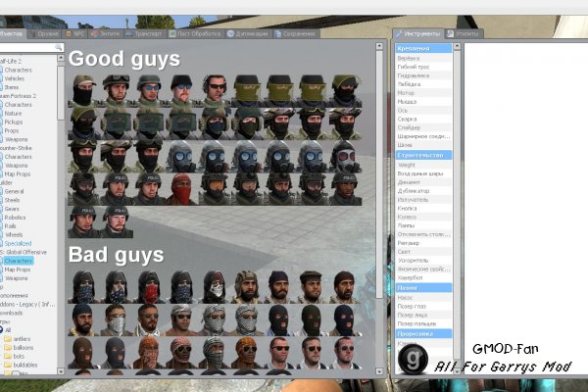Image resolution: width=588 pixels, height=392 pixels.
Task: Click the Дупликации tab icon
Action: pyautogui.click(x=230, y=33)
